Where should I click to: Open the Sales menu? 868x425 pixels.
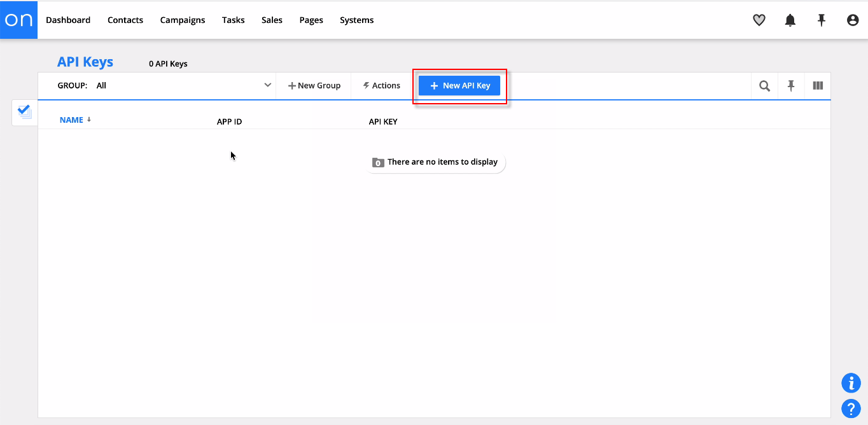(x=272, y=20)
